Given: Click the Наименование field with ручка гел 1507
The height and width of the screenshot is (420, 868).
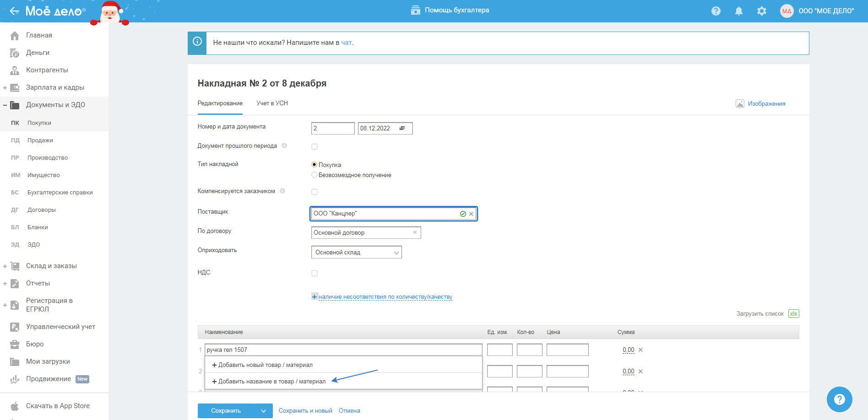Looking at the screenshot, I should [343, 350].
